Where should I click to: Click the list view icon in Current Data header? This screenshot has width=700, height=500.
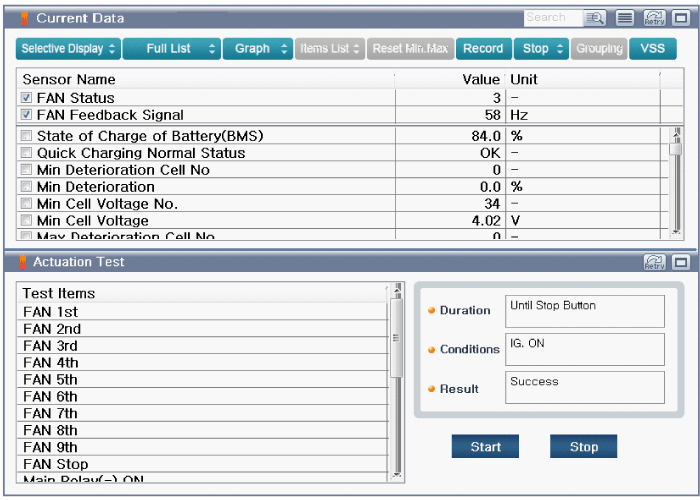[x=625, y=18]
